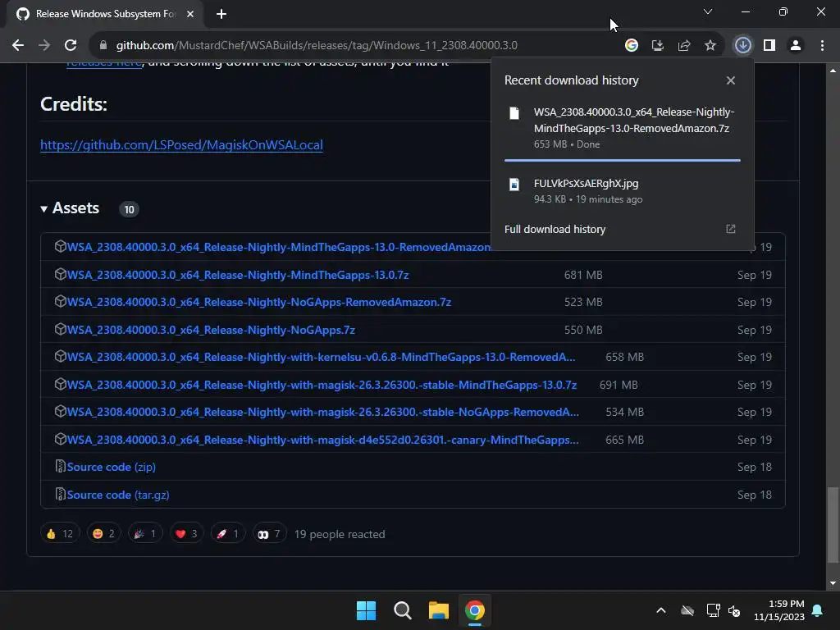The width and height of the screenshot is (840, 630).
Task: React with rocket emoji
Action: (x=228, y=533)
